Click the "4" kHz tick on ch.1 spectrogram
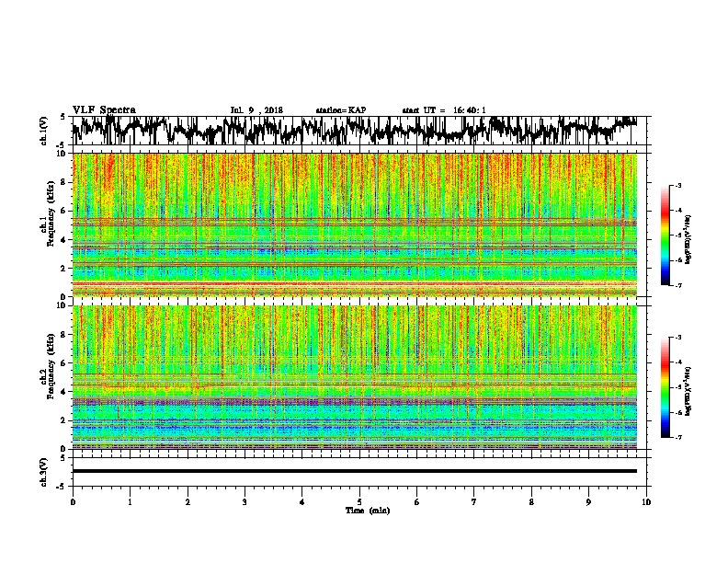Screen dimensions: 728x563 pyautogui.click(x=64, y=240)
